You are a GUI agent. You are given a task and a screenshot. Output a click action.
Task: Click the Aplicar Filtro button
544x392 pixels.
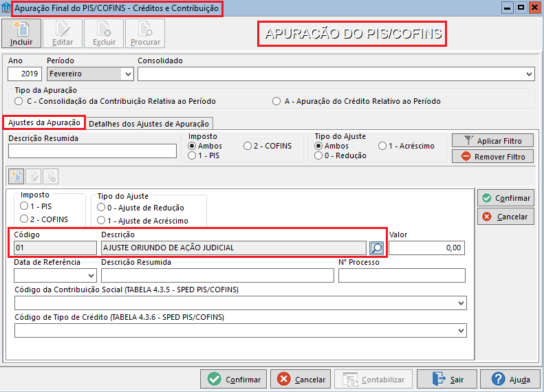point(492,140)
